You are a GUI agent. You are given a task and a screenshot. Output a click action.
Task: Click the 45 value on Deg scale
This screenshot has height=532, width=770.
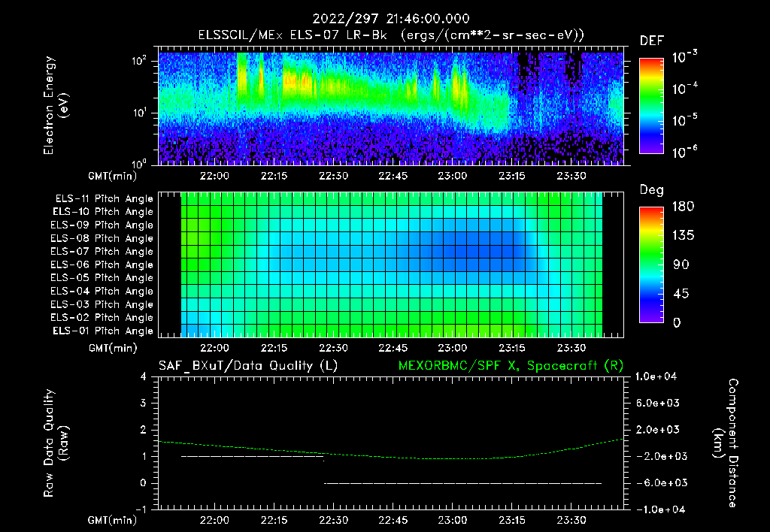click(x=681, y=294)
